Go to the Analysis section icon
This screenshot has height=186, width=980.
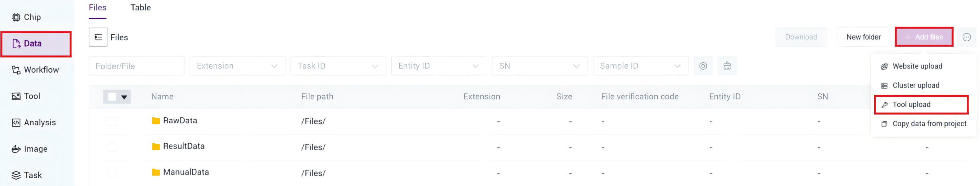pos(16,123)
